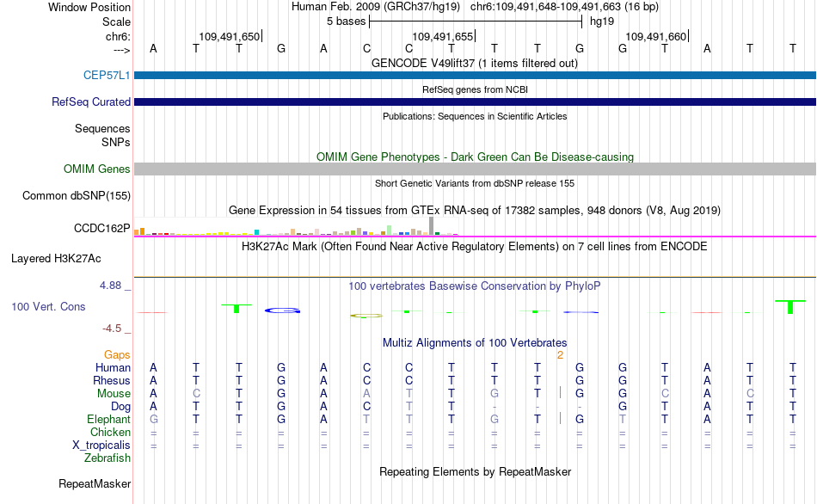Click the Elephant alignment row label

108,419
